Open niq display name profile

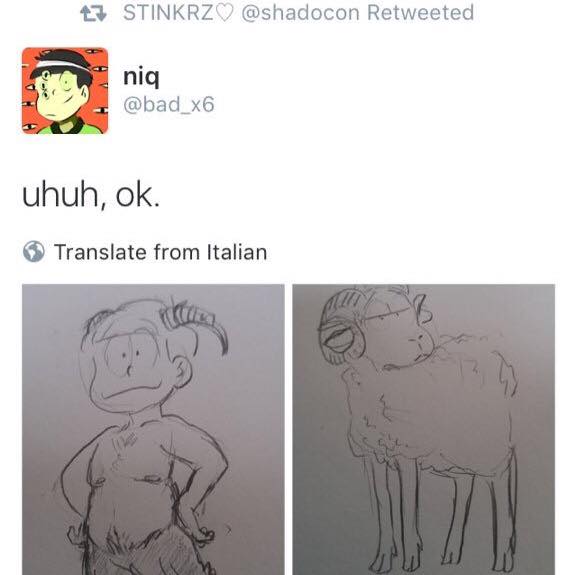(x=141, y=77)
